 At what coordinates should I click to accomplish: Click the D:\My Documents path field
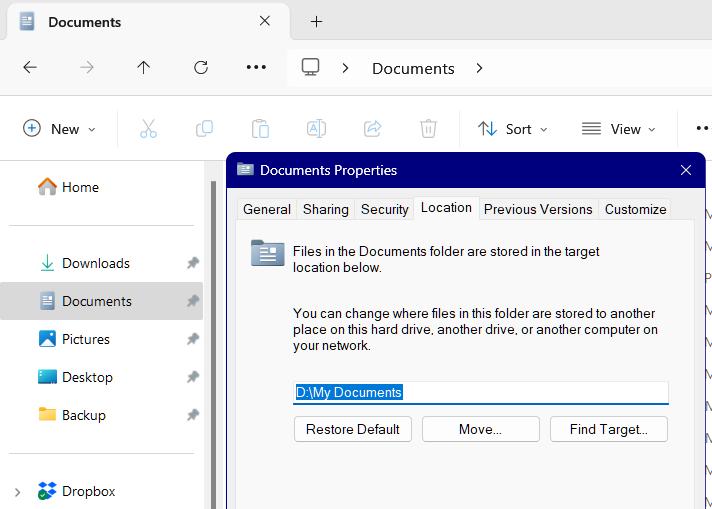coord(480,392)
